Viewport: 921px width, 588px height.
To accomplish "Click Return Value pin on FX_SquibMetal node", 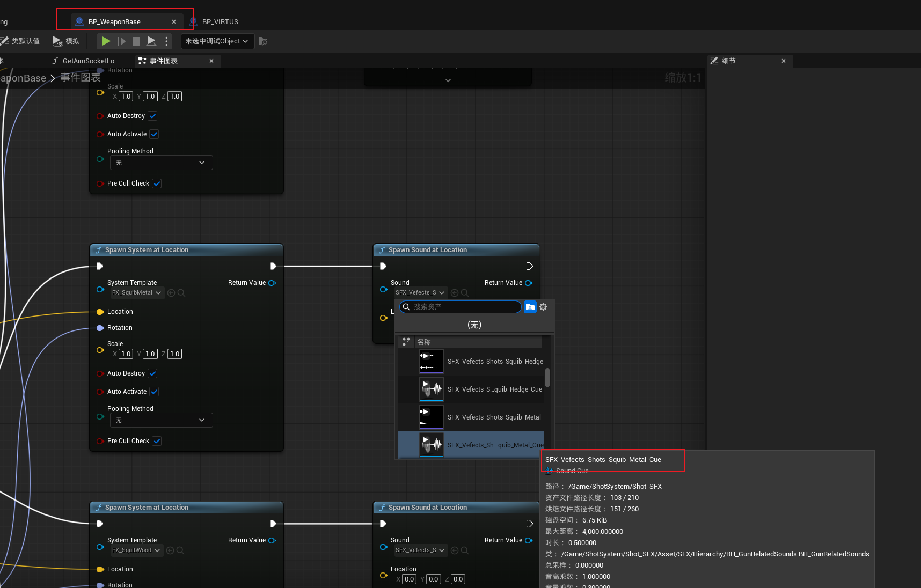I will (x=272, y=283).
